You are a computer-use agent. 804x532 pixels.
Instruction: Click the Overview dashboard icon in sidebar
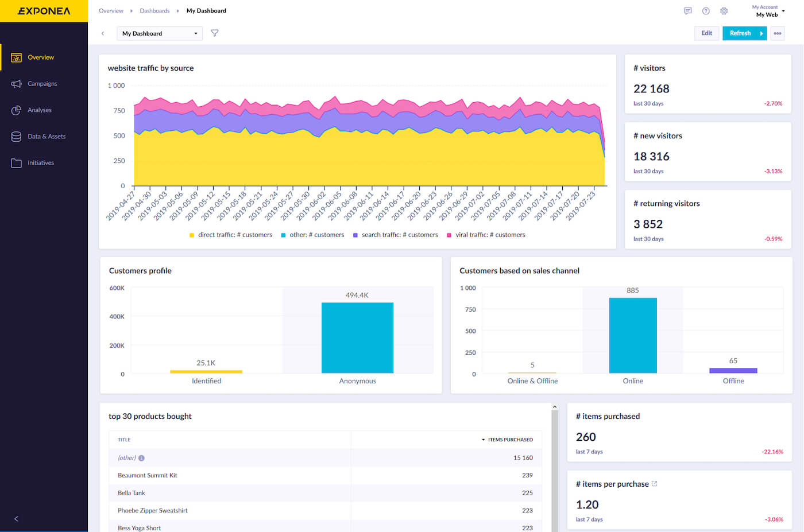point(16,57)
